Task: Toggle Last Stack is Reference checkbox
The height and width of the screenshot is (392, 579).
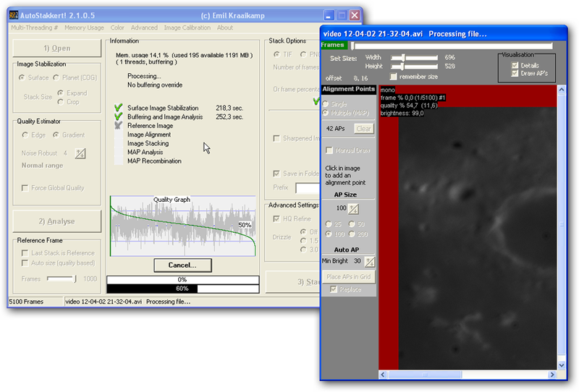Action: 25,253
